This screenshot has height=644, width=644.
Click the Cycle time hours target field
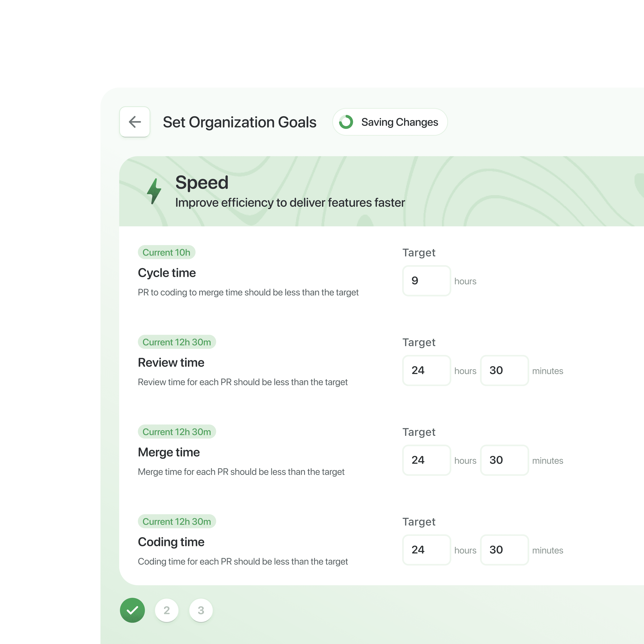[x=426, y=281]
